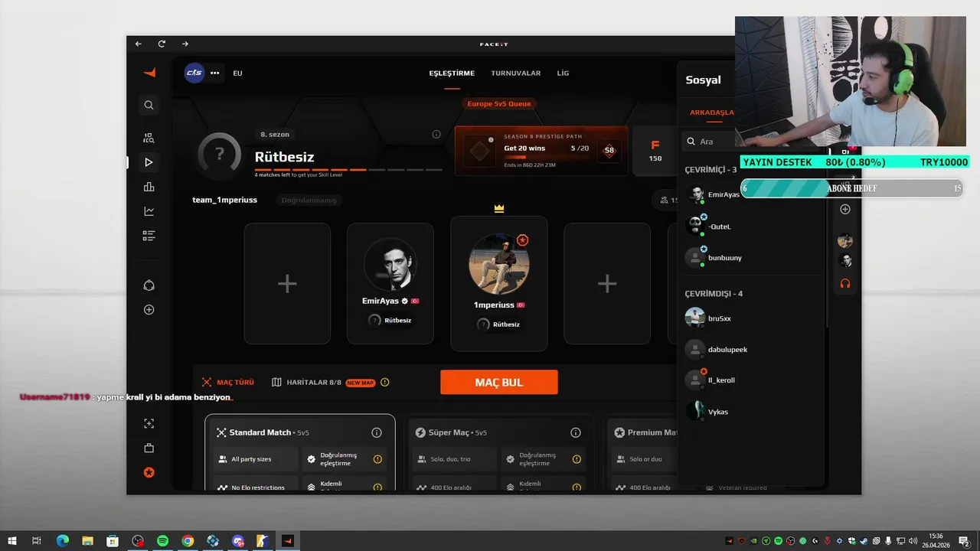Screen dimensions: 980x551
Task: Open the orange star premium sidebar icon
Action: click(149, 472)
